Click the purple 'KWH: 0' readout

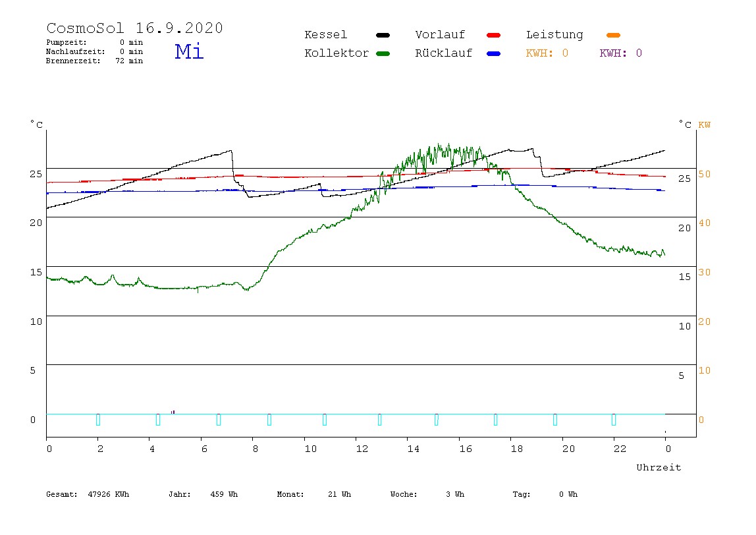coord(621,53)
